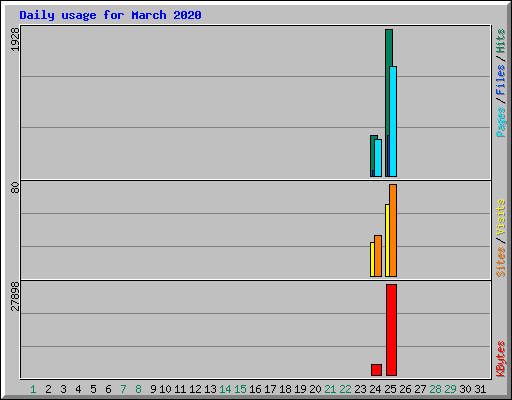Click green day 28 on the x-axis

tap(435, 389)
